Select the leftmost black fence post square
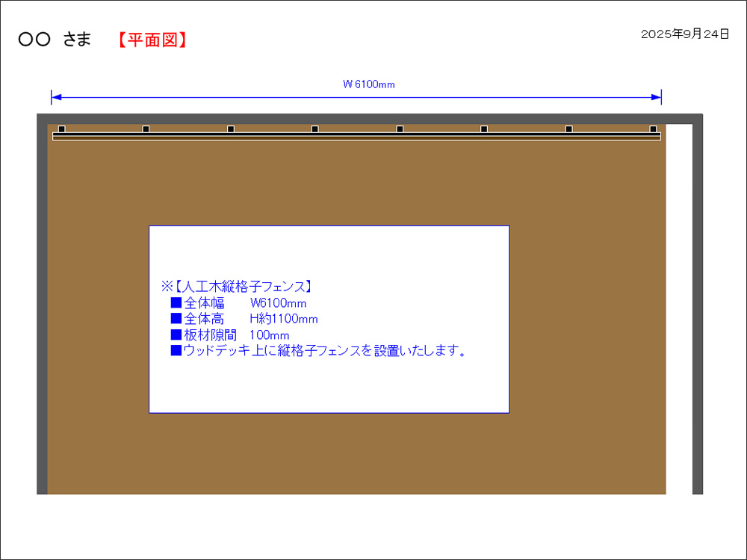 click(x=61, y=129)
